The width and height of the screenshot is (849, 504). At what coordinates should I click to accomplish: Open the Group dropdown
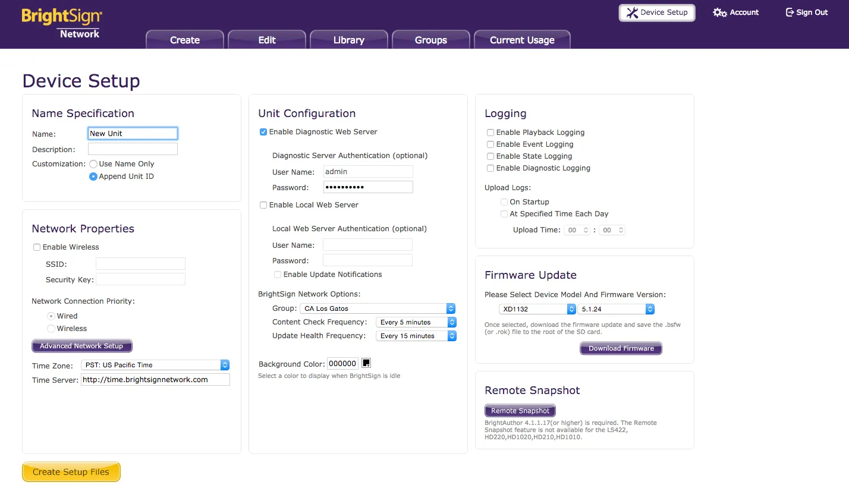tap(378, 308)
